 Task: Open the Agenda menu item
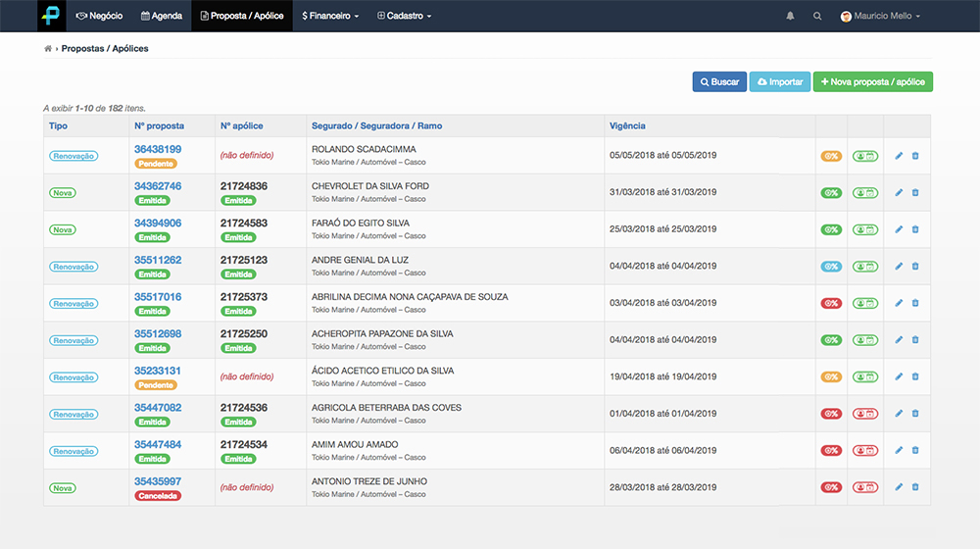click(x=162, y=16)
